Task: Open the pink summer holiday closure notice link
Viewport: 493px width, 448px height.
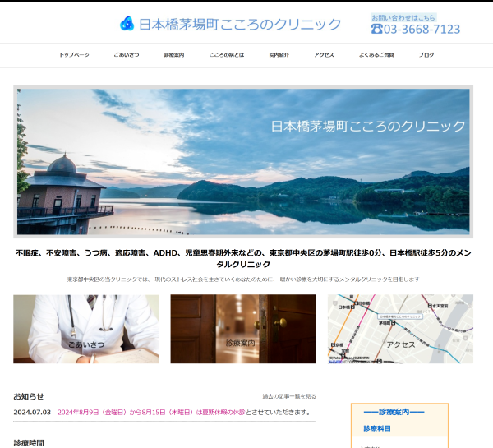Action: [151, 412]
